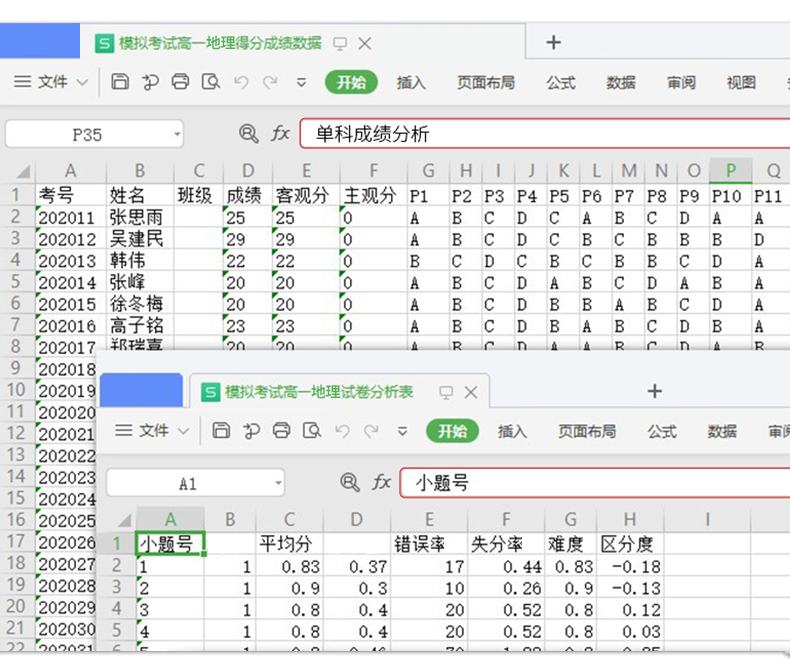
Task: Add a new tab beside the 试卷分析表 tab
Action: [654, 391]
